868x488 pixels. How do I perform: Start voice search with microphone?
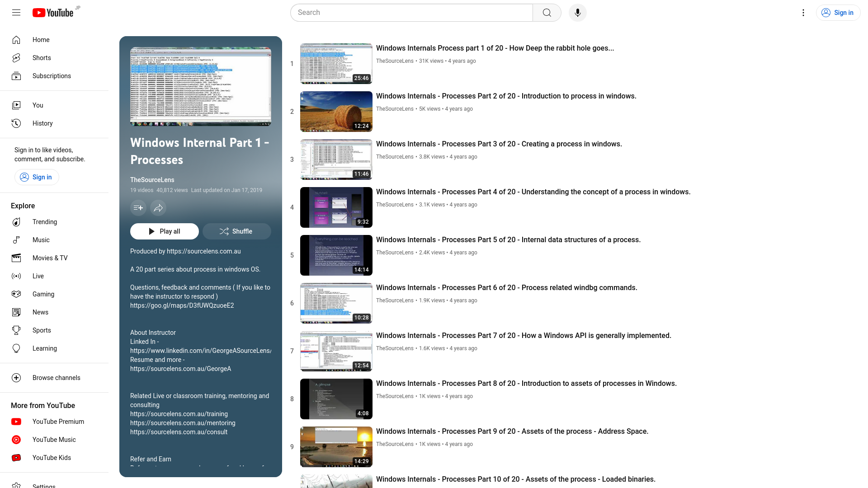pos(578,13)
